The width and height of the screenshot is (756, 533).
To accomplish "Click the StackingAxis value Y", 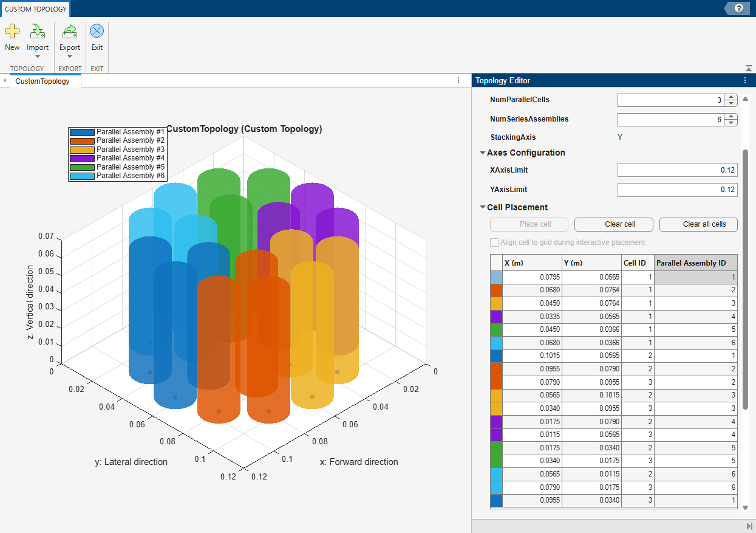I will 620,137.
